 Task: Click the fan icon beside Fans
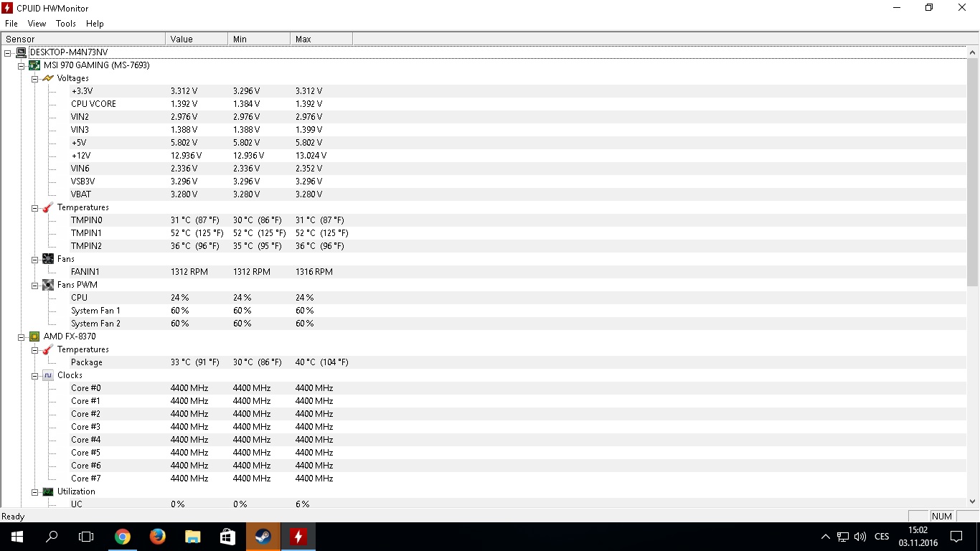point(48,259)
